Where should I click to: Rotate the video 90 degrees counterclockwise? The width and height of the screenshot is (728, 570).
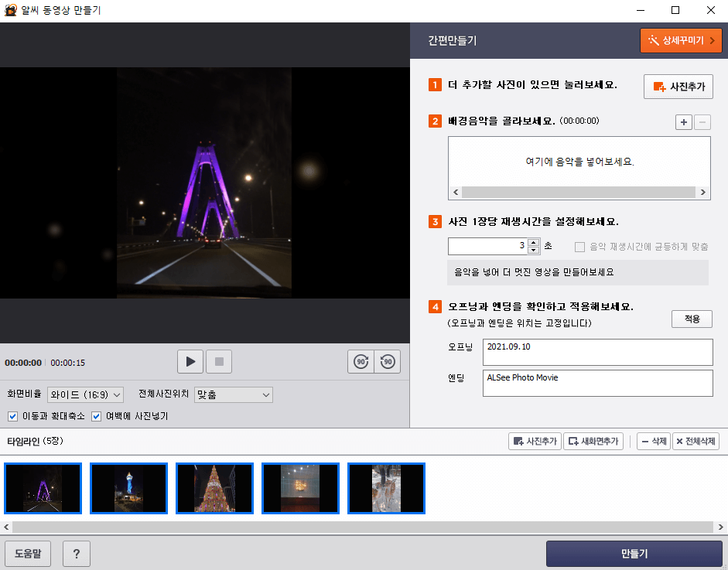(386, 361)
